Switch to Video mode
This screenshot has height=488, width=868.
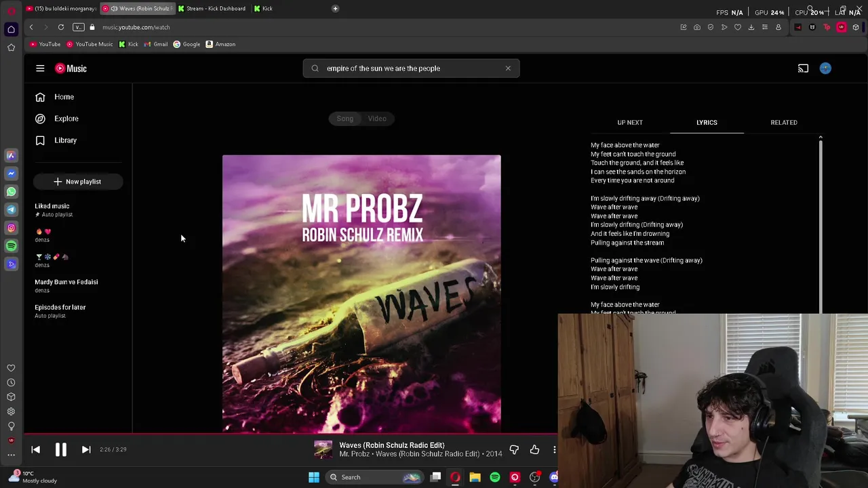(377, 119)
